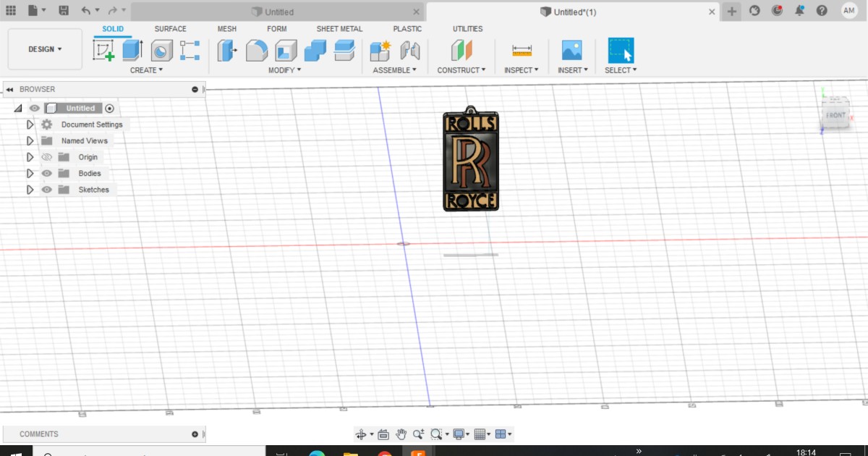Click the Measure ruler icon
The width and height of the screenshot is (868, 456).
522,50
